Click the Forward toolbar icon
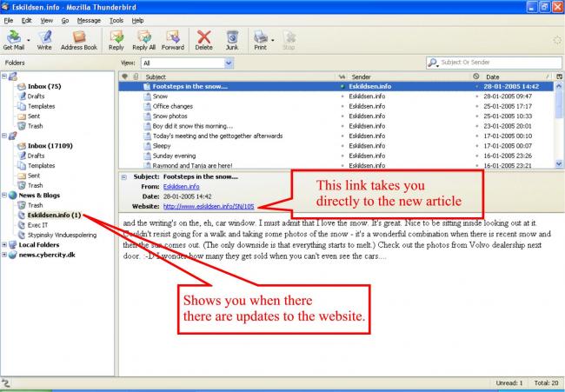Viewport: 565px width, 392px height. click(x=173, y=40)
